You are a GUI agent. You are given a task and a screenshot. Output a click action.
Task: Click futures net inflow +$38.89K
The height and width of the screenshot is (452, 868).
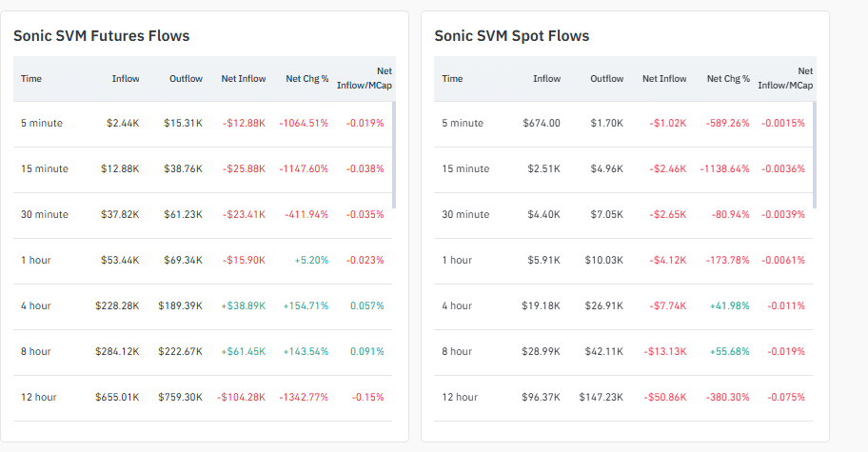coord(243,305)
